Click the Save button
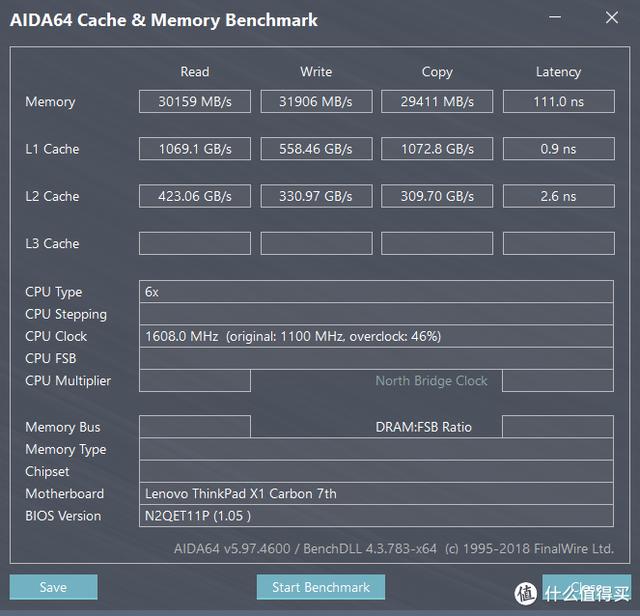The image size is (640, 616). tap(53, 587)
